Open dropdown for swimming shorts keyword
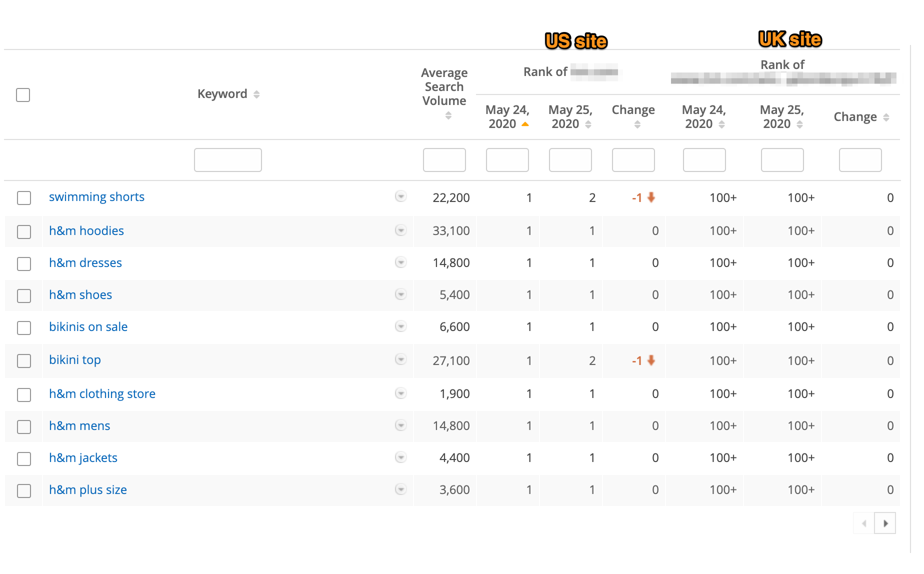This screenshot has width=924, height=574. (x=400, y=196)
